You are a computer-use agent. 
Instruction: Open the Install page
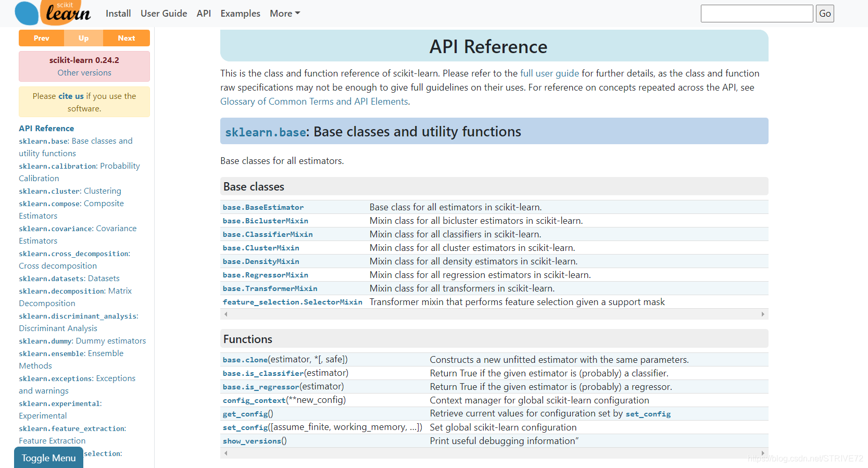(x=118, y=14)
